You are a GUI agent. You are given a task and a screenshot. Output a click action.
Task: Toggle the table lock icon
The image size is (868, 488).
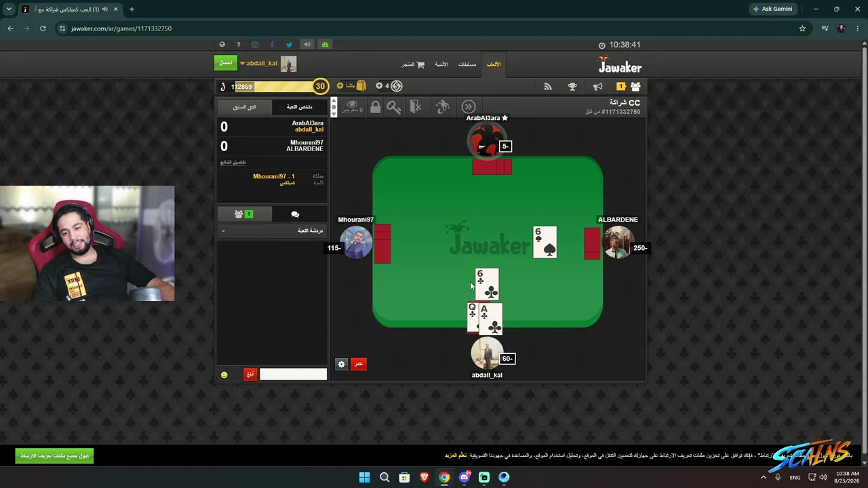375,107
